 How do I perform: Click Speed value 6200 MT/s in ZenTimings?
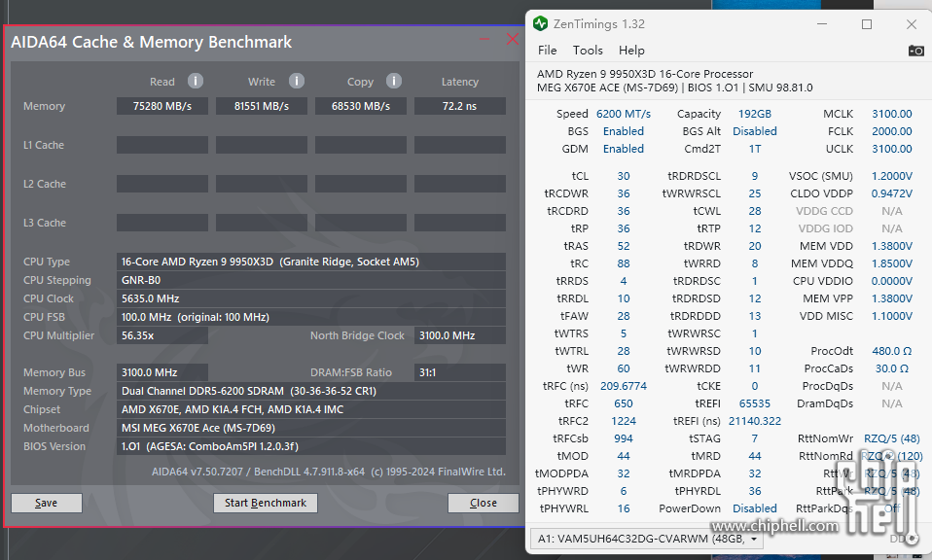(624, 114)
